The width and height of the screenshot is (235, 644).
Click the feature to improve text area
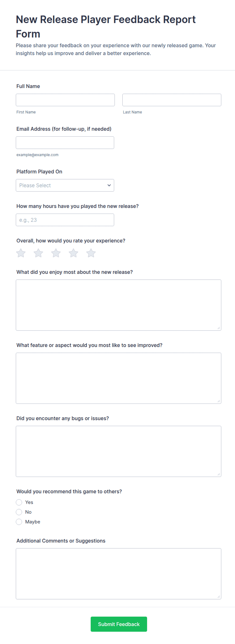coord(119,378)
